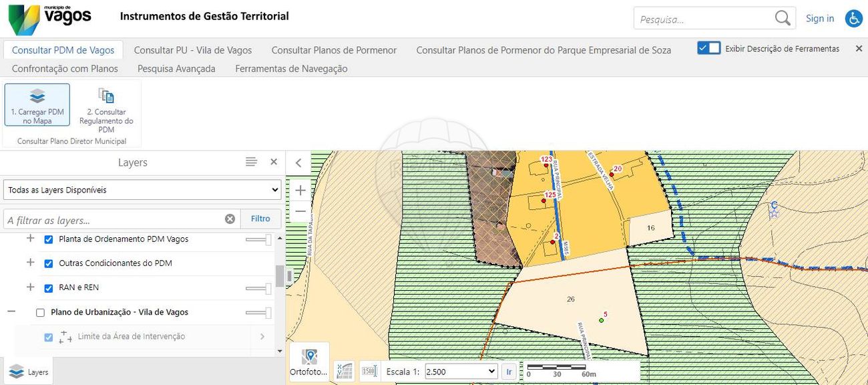The height and width of the screenshot is (385, 868).
Task: Click the red marker 123 on the map
Action: pyautogui.click(x=545, y=164)
